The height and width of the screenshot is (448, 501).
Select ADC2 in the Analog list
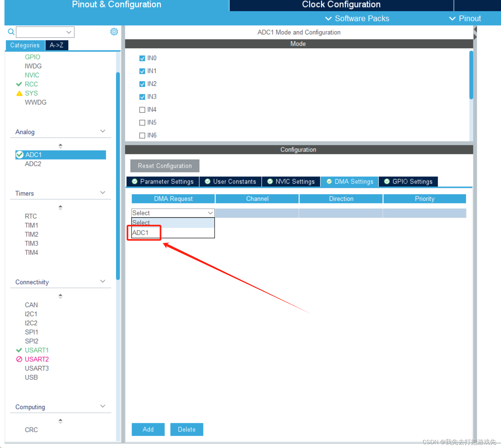[33, 164]
